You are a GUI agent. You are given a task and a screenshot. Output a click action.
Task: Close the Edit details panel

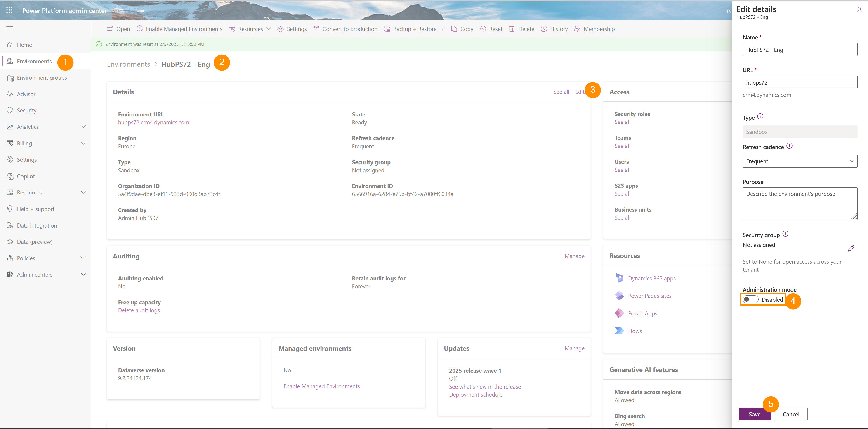[859, 9]
